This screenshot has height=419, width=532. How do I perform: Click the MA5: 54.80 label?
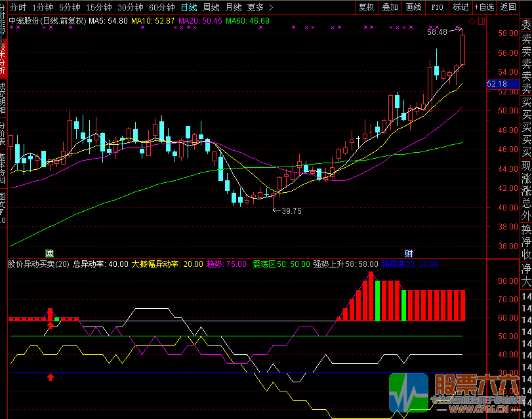pos(108,21)
